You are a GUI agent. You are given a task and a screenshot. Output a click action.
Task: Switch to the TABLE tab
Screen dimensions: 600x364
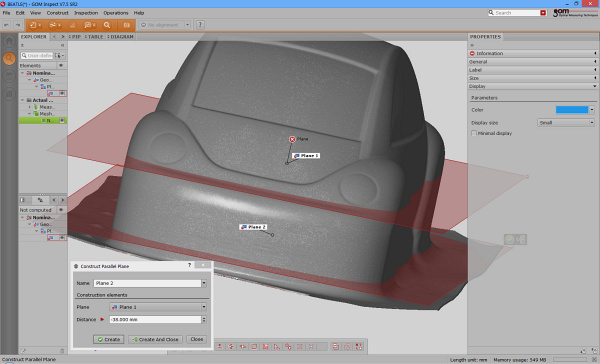(x=94, y=37)
